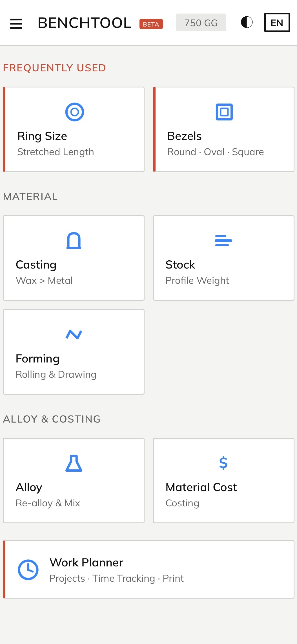Toggle dark/light contrast theme icon
Image resolution: width=297 pixels, height=644 pixels.
pyautogui.click(x=247, y=22)
